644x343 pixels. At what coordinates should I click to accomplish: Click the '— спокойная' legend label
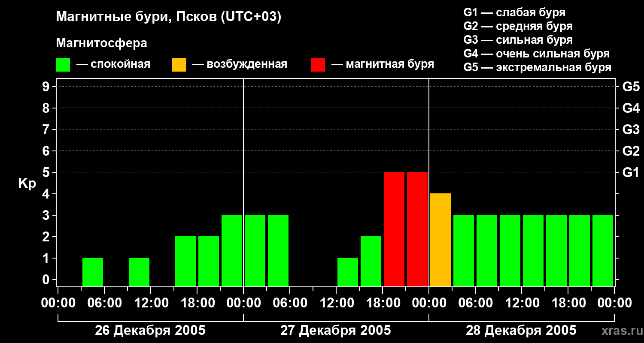click(x=113, y=65)
